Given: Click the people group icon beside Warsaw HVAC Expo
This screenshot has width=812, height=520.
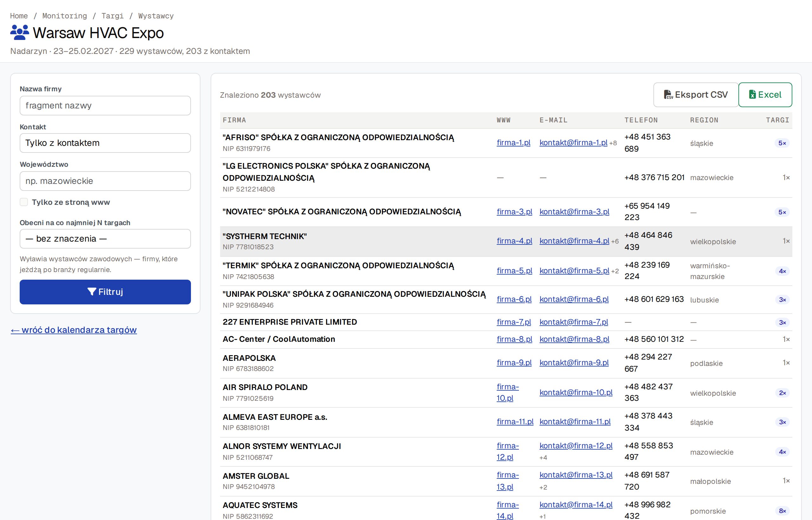Looking at the screenshot, I should (20, 32).
